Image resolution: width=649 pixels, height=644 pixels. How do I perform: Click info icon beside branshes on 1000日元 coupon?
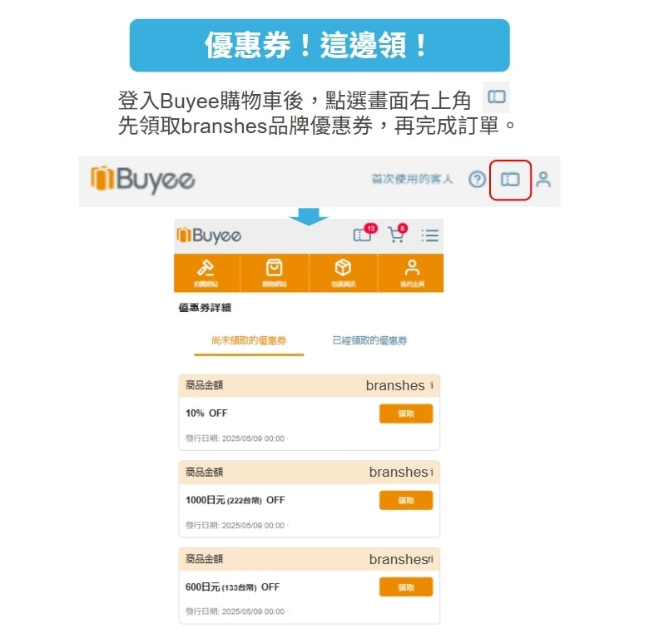[x=431, y=472]
